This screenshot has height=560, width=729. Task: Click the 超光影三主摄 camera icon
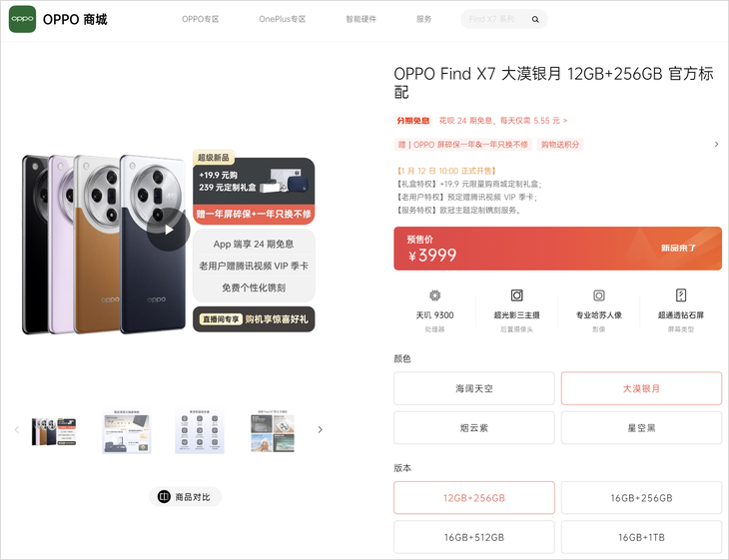click(516, 295)
